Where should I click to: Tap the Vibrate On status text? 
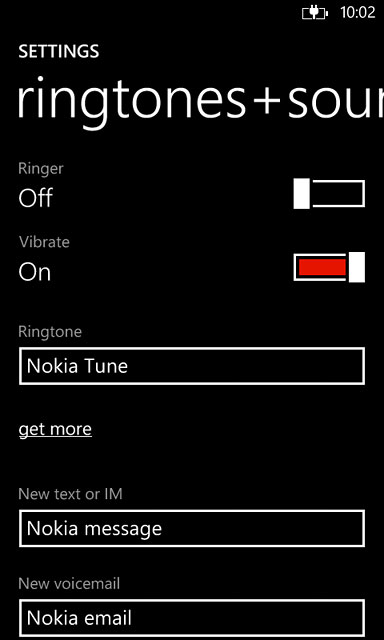coord(35,272)
